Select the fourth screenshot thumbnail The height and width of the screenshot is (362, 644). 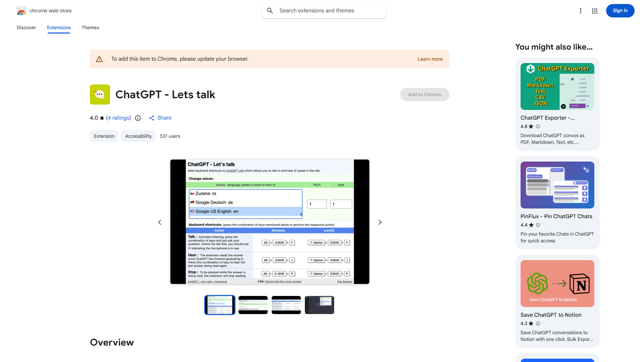319,305
